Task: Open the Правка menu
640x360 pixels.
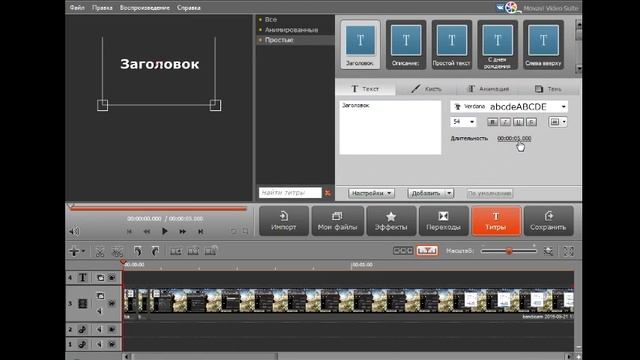Action: (x=102, y=8)
